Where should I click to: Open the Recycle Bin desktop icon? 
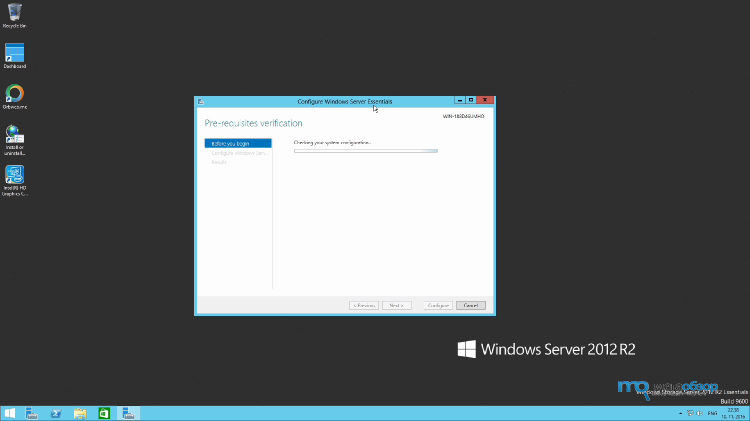pyautogui.click(x=14, y=15)
